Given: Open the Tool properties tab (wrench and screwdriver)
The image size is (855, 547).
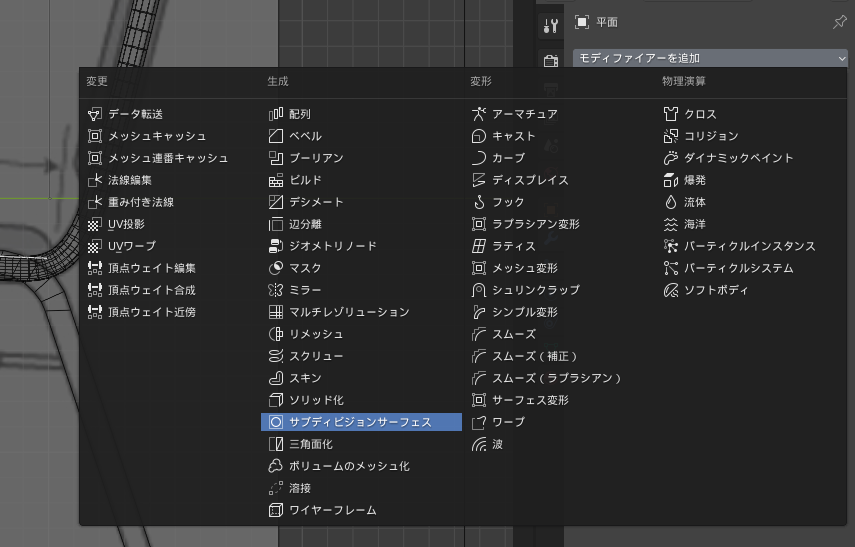Looking at the screenshot, I should (x=551, y=26).
